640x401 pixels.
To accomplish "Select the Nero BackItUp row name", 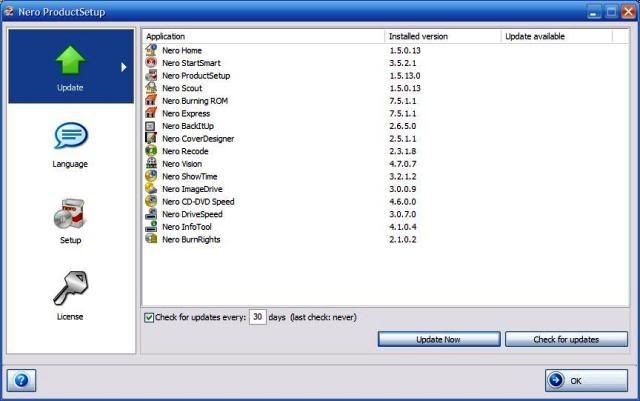I will 188,126.
